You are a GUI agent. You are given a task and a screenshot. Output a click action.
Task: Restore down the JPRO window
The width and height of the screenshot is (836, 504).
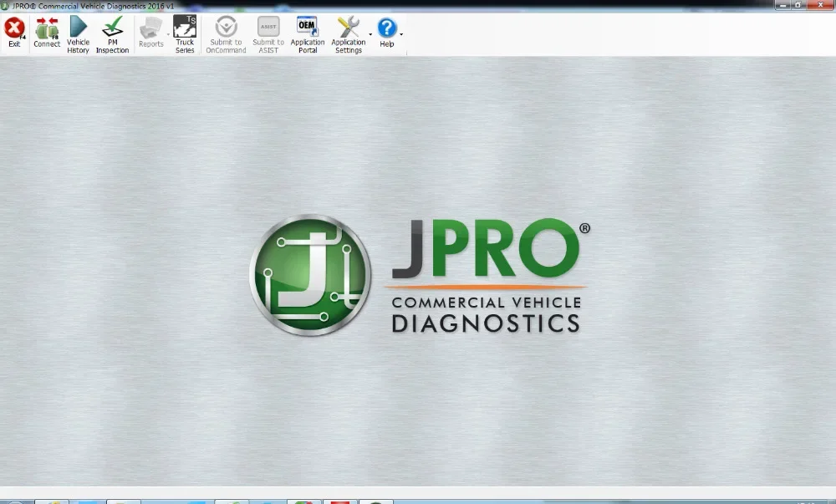coord(798,5)
